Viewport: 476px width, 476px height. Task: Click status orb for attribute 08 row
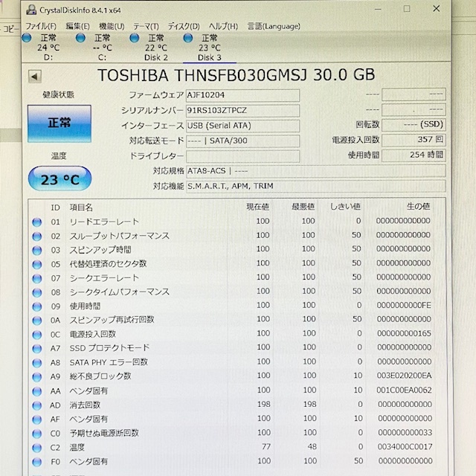(37, 292)
